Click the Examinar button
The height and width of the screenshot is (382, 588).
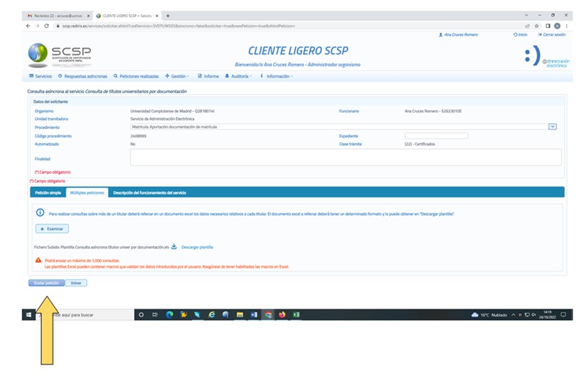(52, 228)
